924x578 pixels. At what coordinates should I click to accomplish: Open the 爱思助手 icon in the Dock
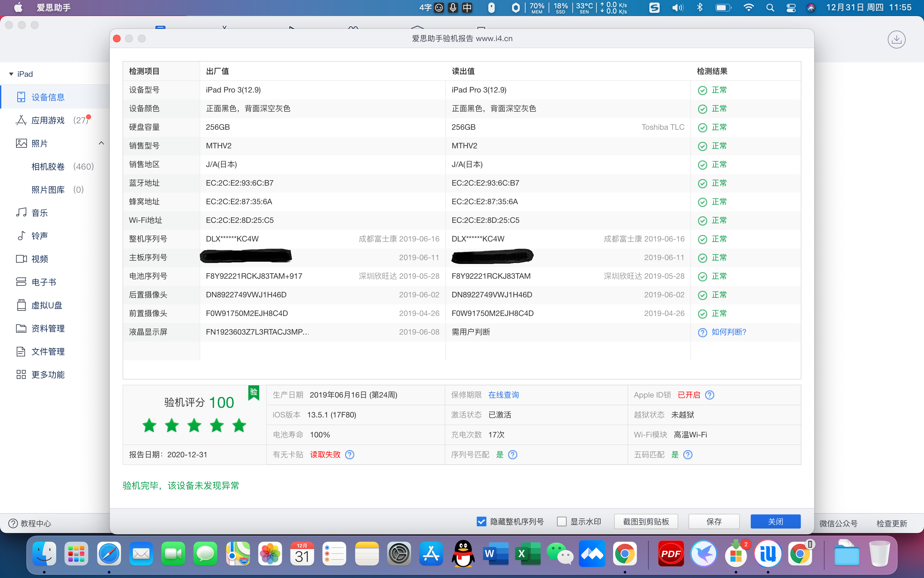(768, 554)
